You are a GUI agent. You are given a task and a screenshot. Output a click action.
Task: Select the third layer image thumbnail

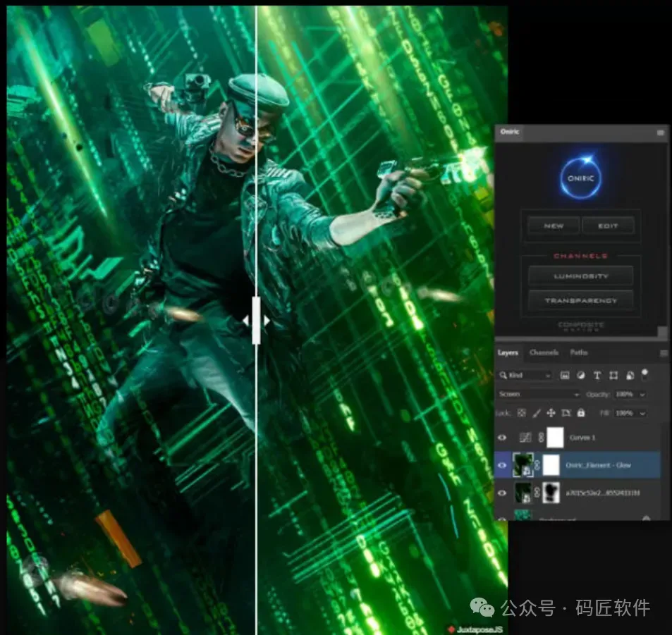pos(523,493)
